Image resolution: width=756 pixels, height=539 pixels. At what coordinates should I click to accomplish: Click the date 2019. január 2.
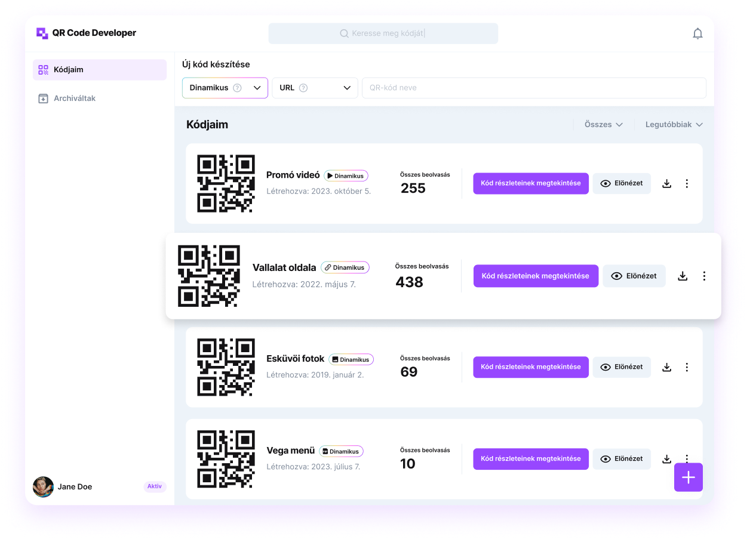[x=337, y=375]
